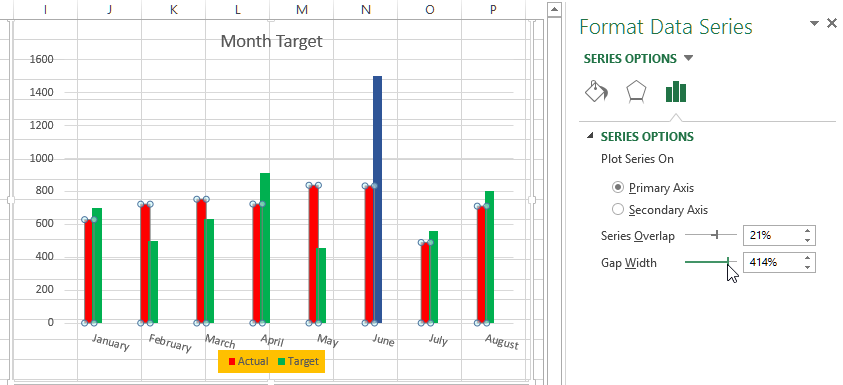Click the 1600 vertical axis value
This screenshot has width=843, height=385.
point(42,59)
